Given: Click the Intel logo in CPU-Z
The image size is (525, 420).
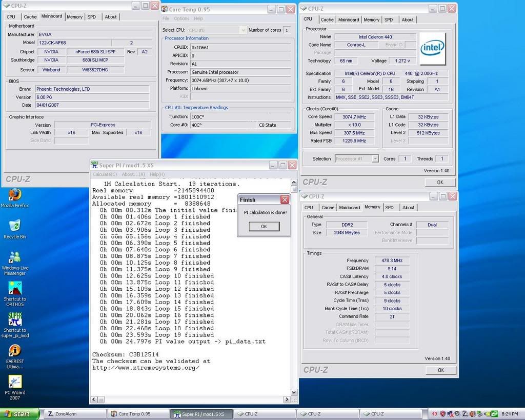Looking at the screenshot, I should coord(432,49).
